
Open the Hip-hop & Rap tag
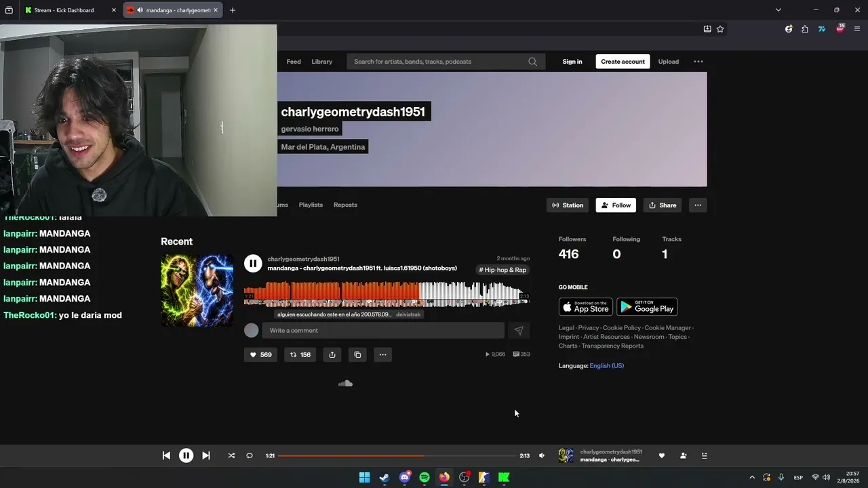pyautogui.click(x=502, y=270)
